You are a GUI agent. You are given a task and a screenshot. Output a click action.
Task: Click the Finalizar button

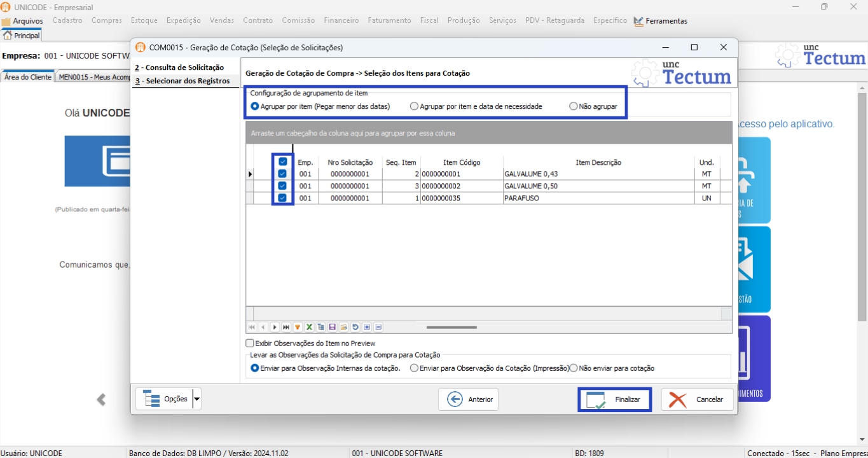point(614,399)
